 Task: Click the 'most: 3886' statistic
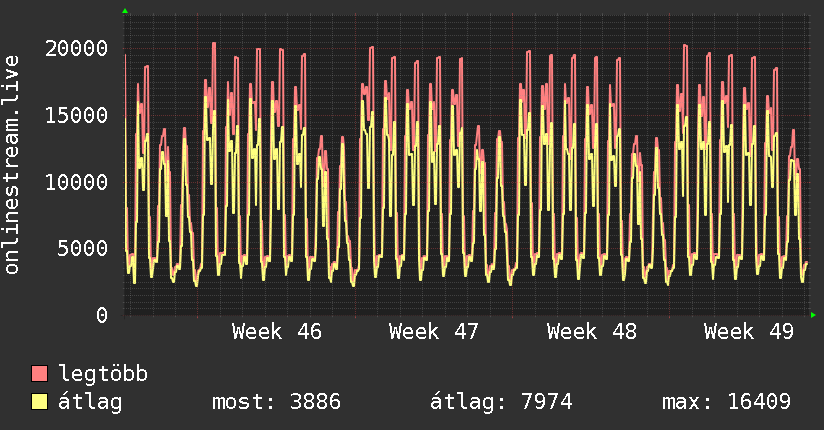point(277,403)
